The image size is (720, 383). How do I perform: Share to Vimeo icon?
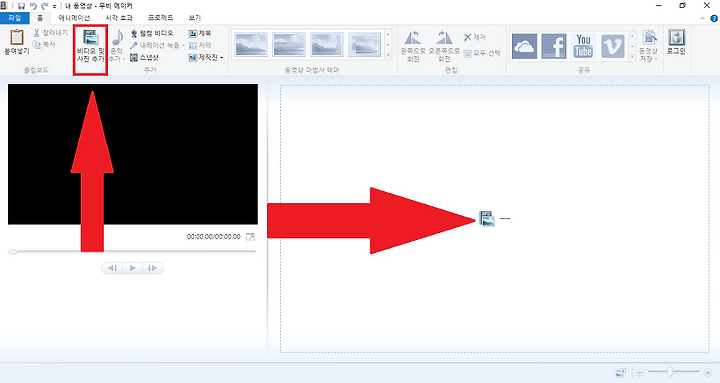pos(613,45)
